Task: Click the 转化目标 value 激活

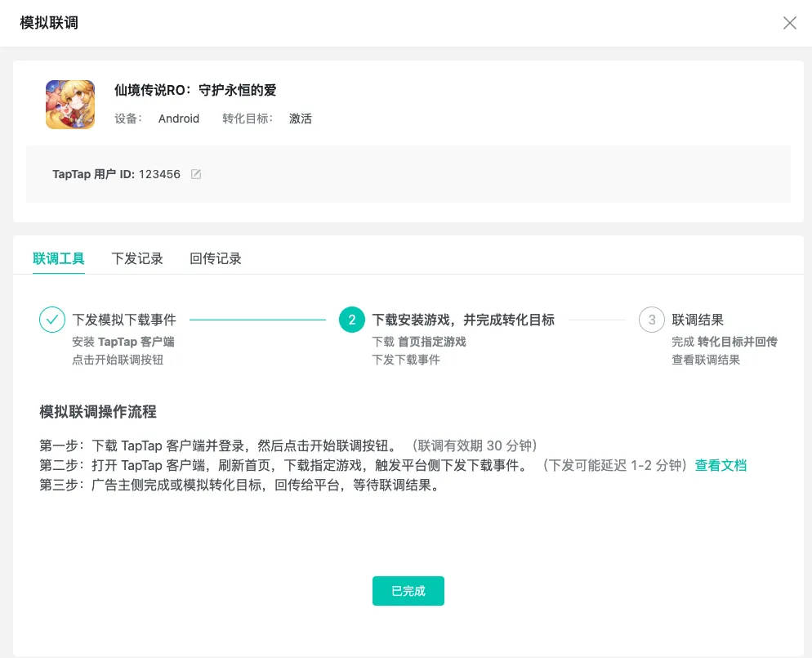Action: coord(301,119)
